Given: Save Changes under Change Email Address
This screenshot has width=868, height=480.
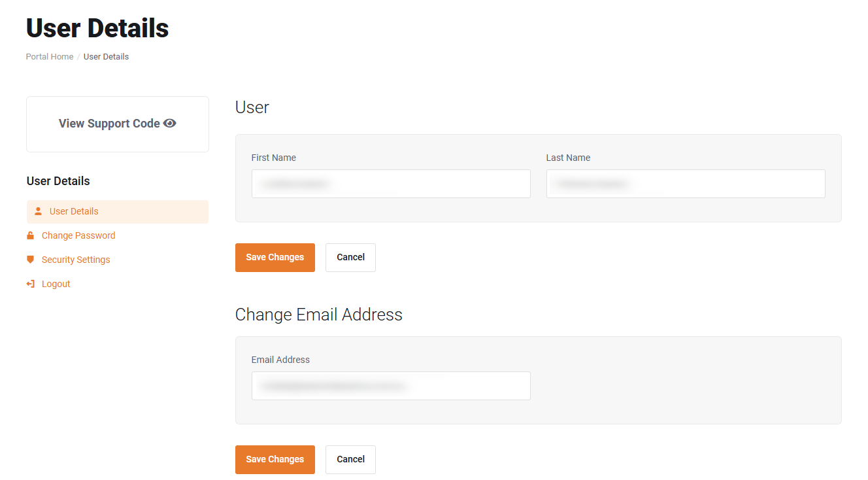Looking at the screenshot, I should (275, 460).
